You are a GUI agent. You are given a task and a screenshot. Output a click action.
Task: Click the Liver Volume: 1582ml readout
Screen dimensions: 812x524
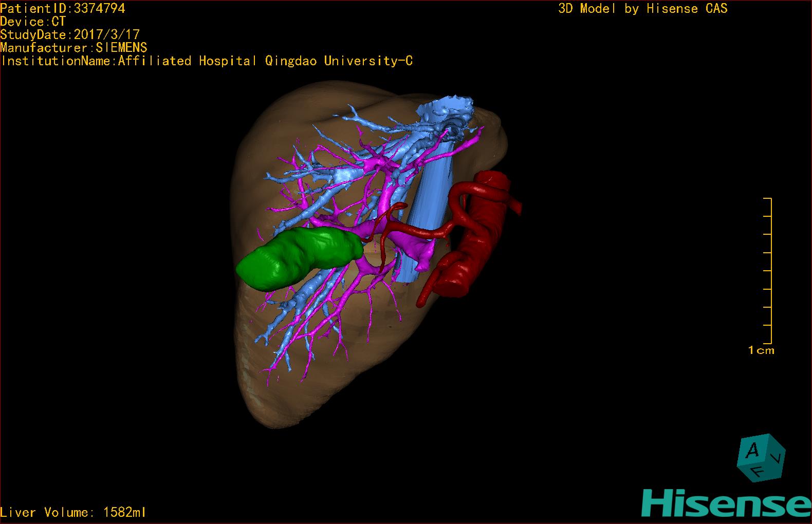(73, 512)
